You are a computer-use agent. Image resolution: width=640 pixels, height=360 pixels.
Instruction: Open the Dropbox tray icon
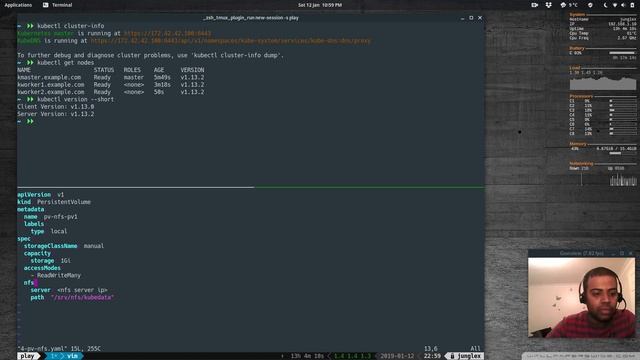pos(549,5)
